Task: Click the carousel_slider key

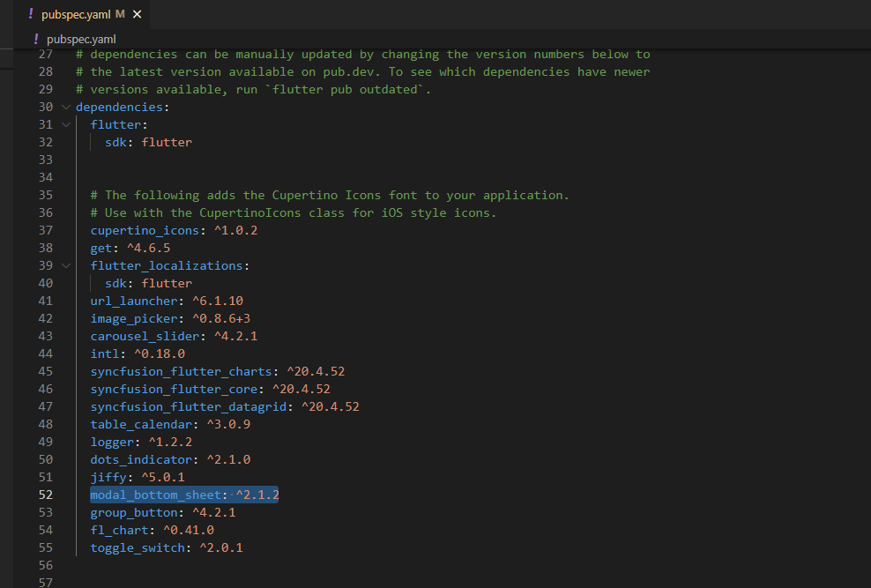Action: (145, 337)
